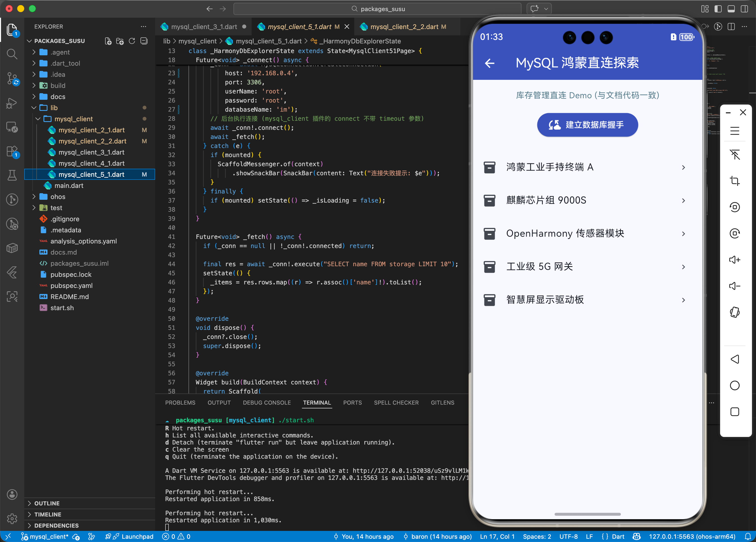Image resolution: width=756 pixels, height=542 pixels.
Task: Collapse the lib folder
Action: click(x=90, y=108)
